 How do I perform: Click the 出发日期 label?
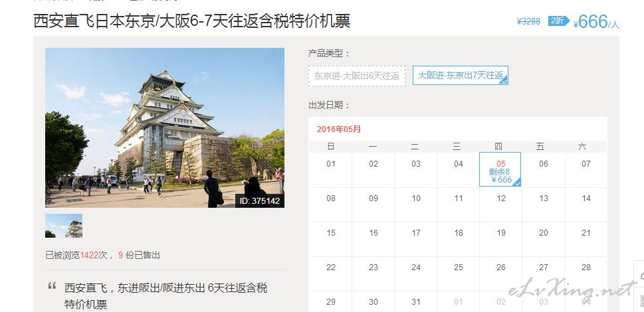click(328, 105)
